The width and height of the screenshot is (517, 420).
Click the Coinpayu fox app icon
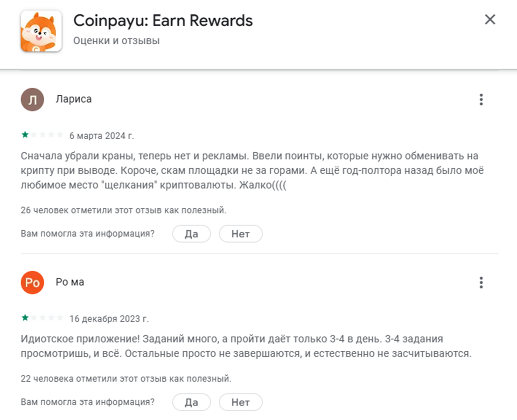[41, 31]
